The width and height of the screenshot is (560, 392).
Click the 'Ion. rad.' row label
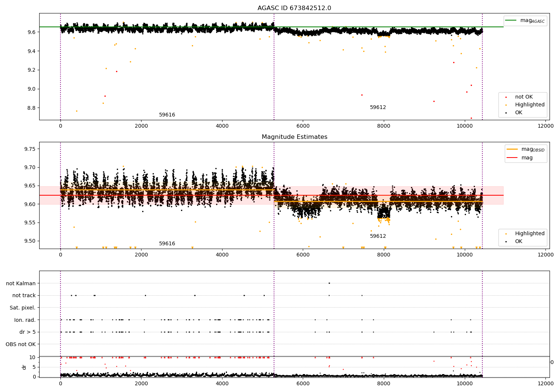pos(25,320)
